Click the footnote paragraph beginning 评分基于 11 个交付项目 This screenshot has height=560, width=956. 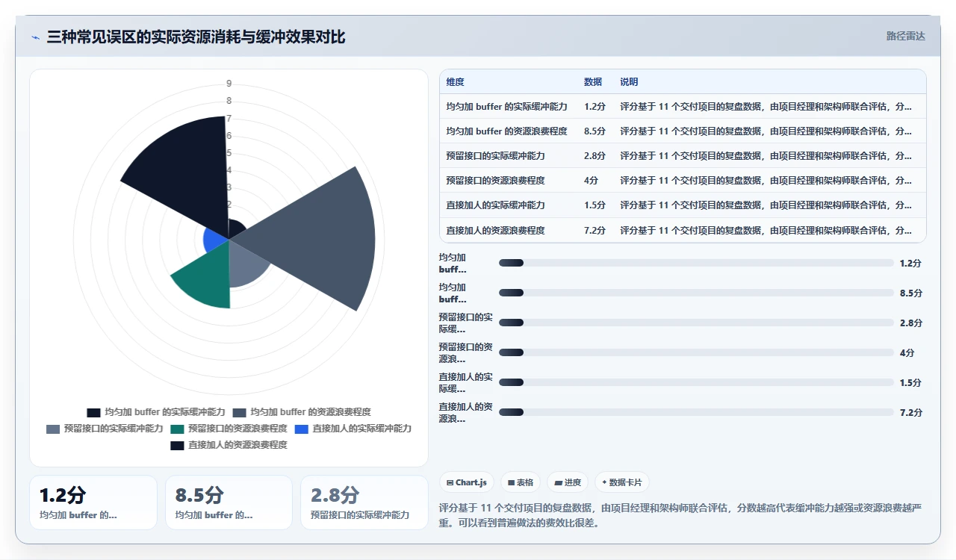click(683, 515)
